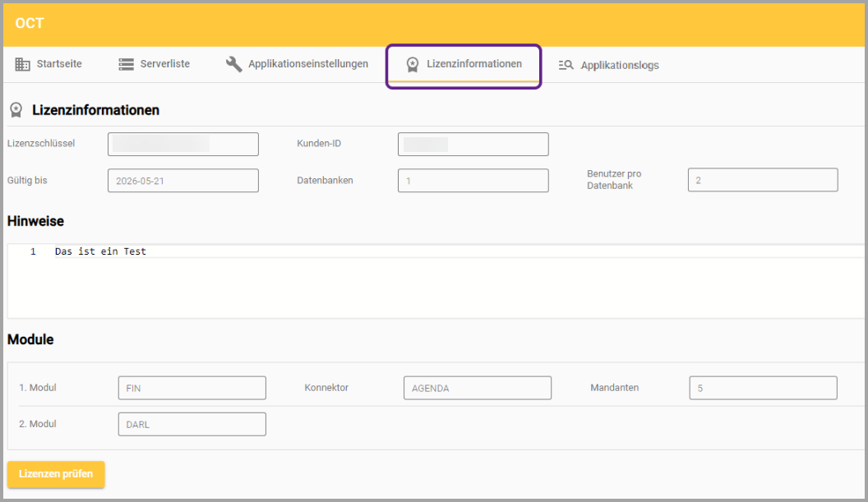The width and height of the screenshot is (868, 502).
Task: Select the Benutzer pro Datenbank field
Action: 762,180
